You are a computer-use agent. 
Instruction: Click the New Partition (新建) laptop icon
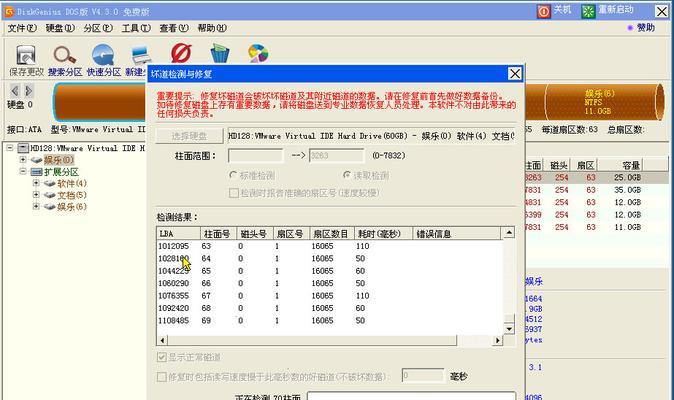click(x=140, y=55)
